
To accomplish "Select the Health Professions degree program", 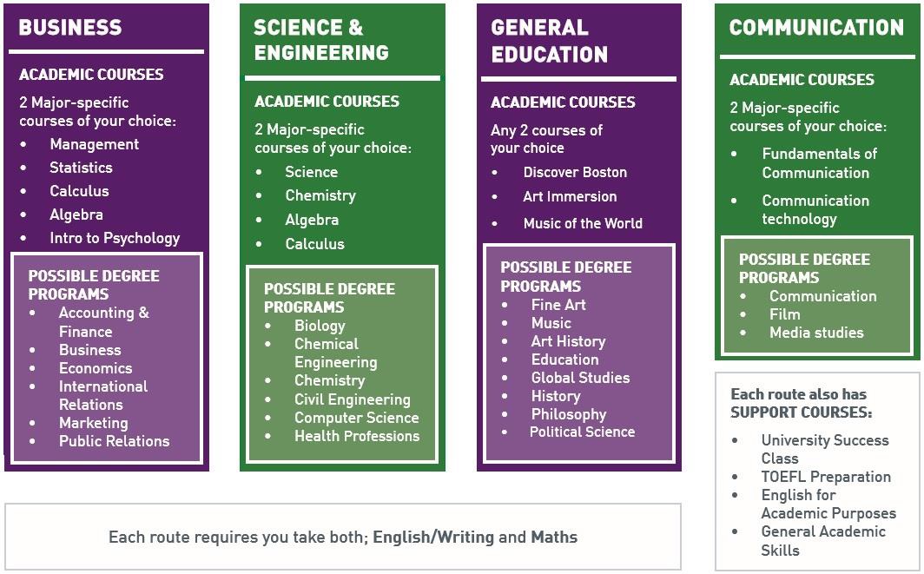I will point(356,436).
